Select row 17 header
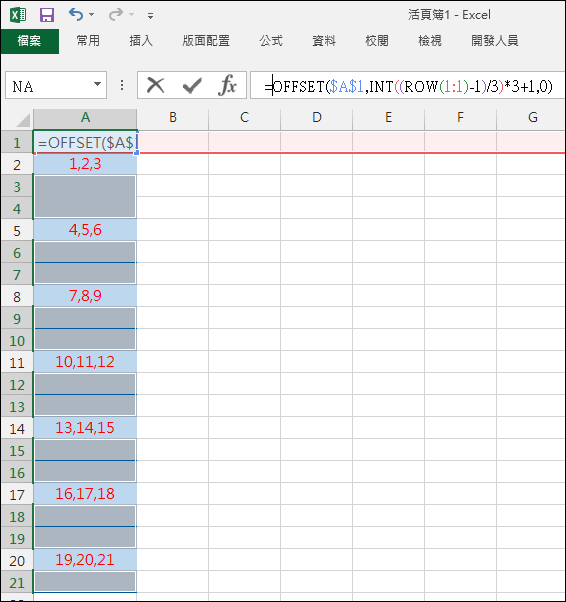566x602 pixels. [x=17, y=495]
